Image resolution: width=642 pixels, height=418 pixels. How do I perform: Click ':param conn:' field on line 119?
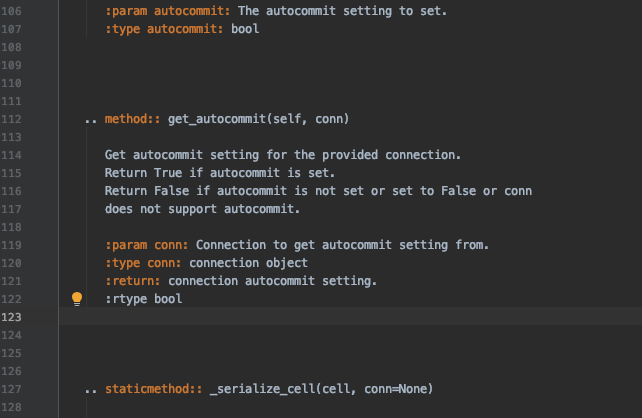[147, 245]
